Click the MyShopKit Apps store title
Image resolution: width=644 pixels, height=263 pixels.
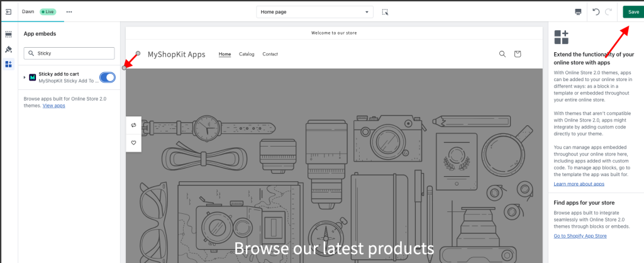click(x=177, y=54)
